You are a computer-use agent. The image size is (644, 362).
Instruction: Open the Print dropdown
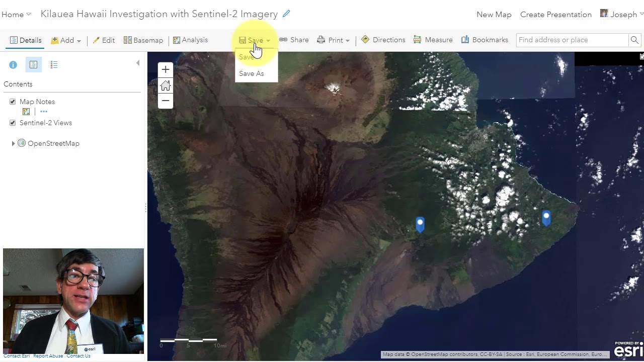[333, 40]
